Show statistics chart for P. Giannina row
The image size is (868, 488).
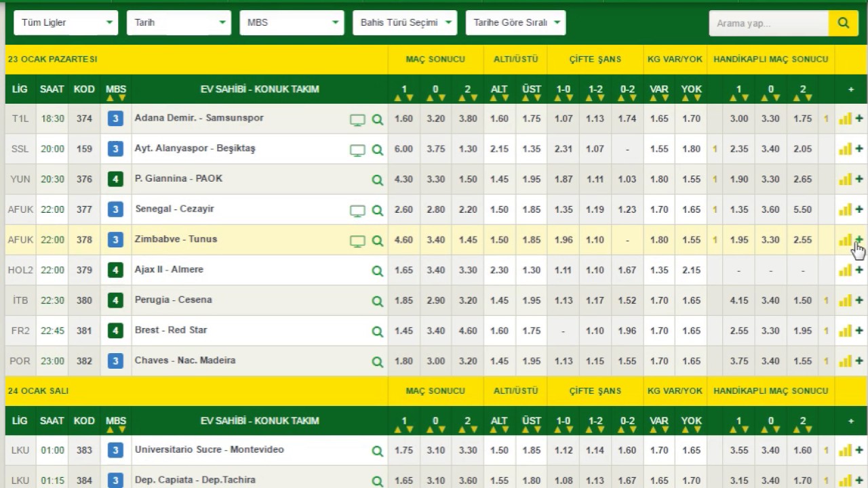pos(845,180)
